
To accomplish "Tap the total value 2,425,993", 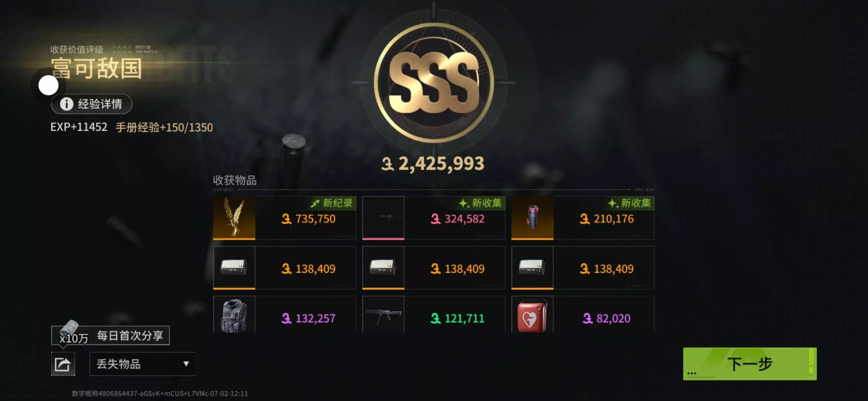I will (x=433, y=164).
